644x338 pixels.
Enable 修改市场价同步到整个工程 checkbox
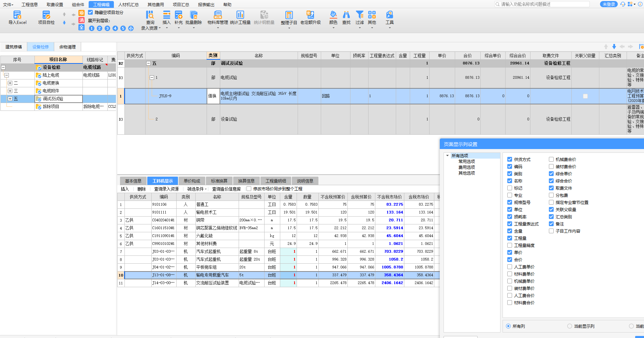[x=249, y=189]
